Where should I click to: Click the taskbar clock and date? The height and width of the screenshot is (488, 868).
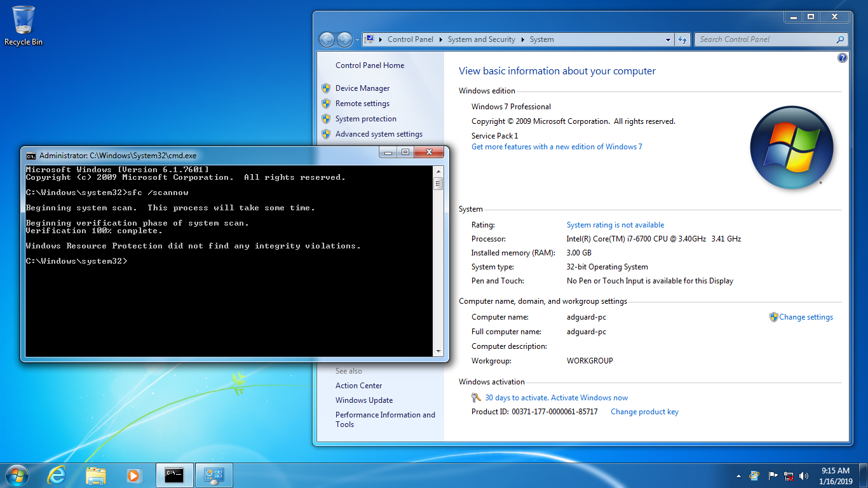click(x=836, y=476)
